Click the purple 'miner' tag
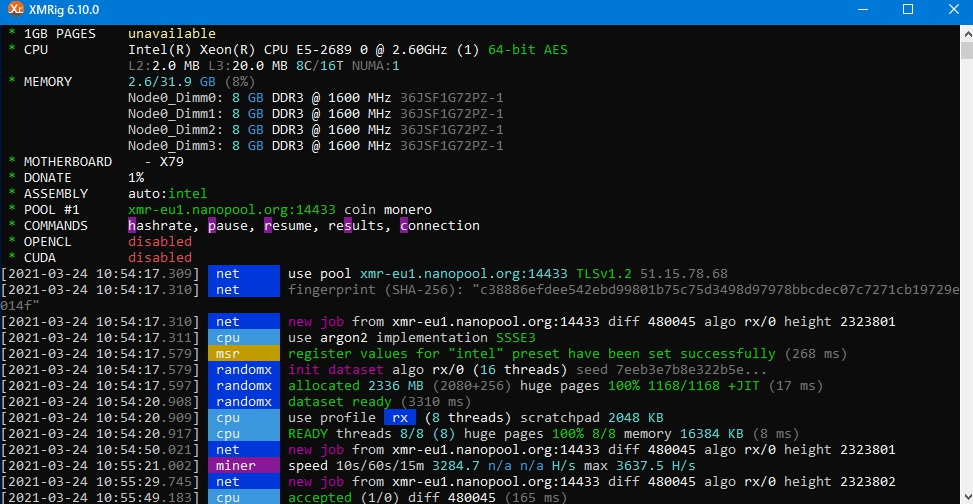Image resolution: width=973 pixels, height=504 pixels. (244, 466)
